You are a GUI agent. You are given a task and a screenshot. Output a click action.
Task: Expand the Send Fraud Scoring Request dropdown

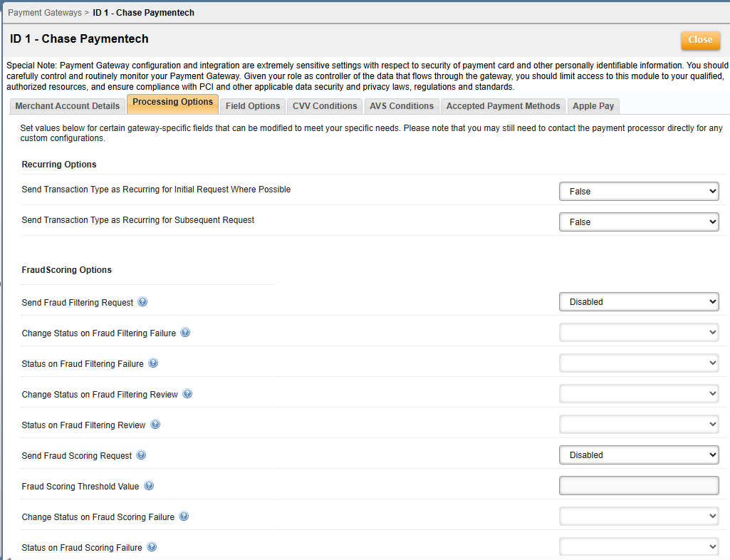[639, 455]
